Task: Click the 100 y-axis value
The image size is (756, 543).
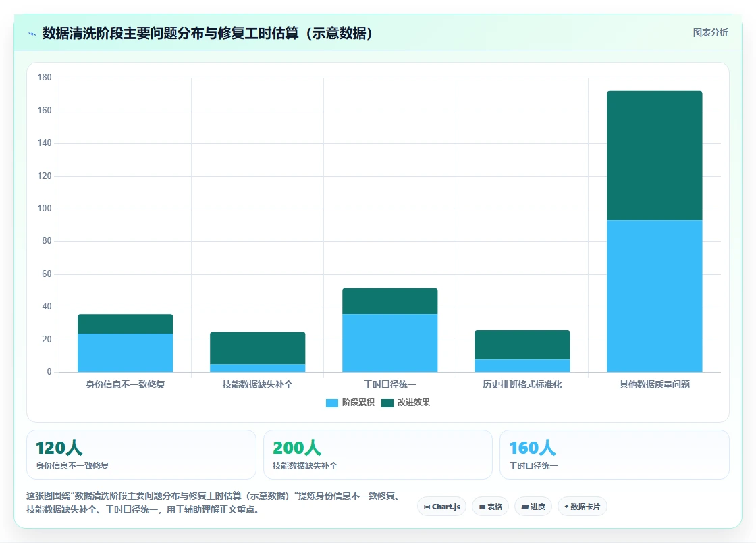Action: tap(45, 208)
